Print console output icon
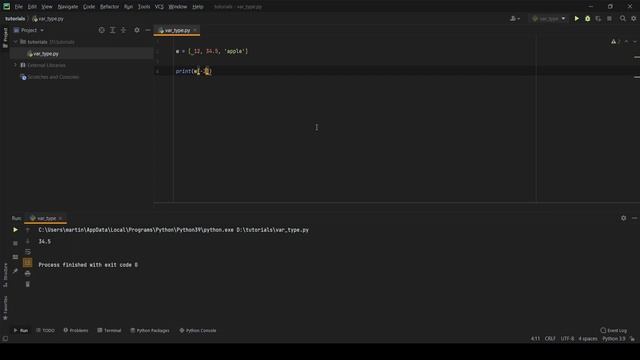Image resolution: width=640 pixels, height=360 pixels. (x=28, y=273)
